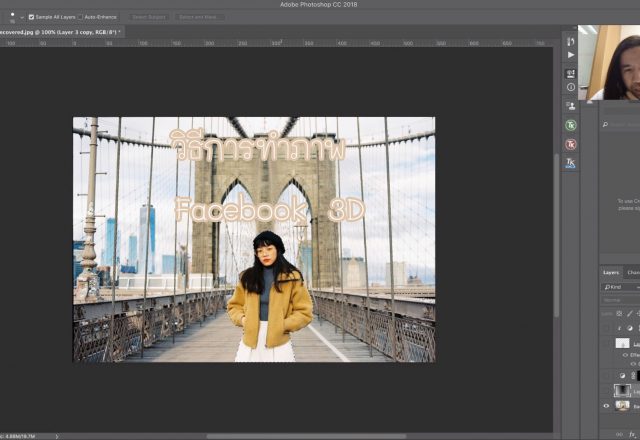Click lock image pixels brush icon
The width and height of the screenshot is (640, 440).
630,313
